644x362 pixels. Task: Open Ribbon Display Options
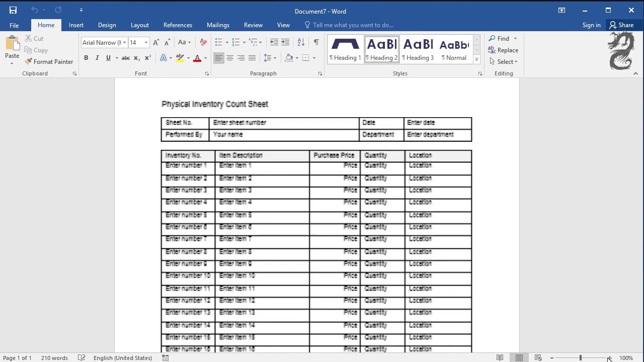561,10
